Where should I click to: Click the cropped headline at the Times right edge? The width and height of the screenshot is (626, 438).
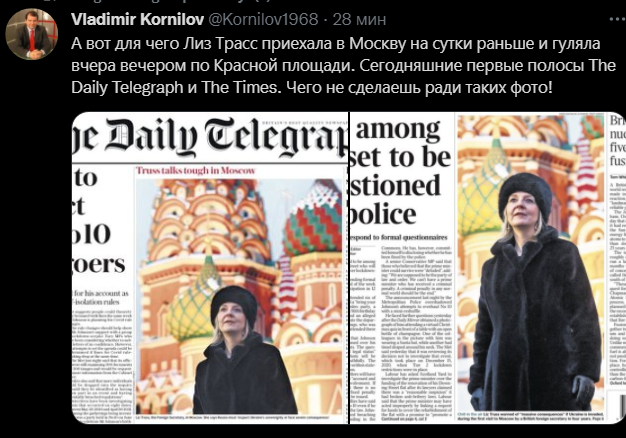618,141
